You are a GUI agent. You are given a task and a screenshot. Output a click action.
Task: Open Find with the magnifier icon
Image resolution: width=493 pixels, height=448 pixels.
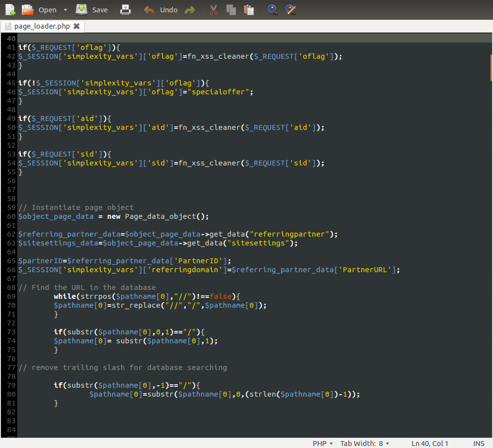[272, 9]
